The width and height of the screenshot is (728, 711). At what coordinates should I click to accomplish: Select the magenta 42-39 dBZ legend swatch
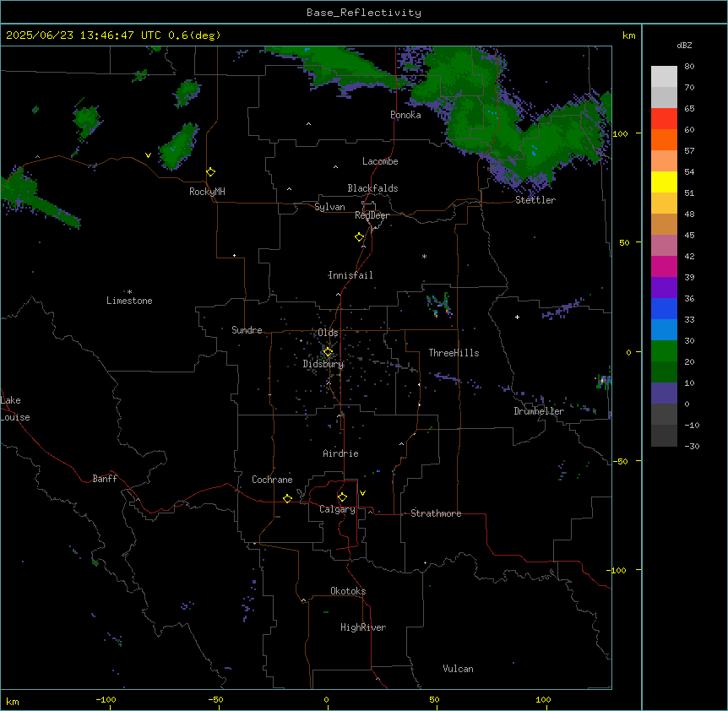[664, 267]
